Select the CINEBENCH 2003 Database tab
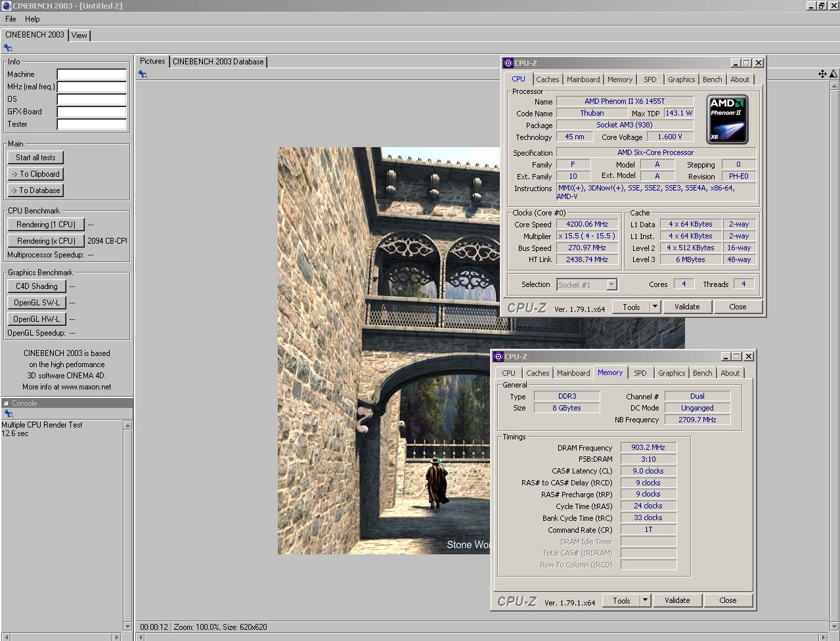Screen dimensions: 840x641 pos(218,62)
